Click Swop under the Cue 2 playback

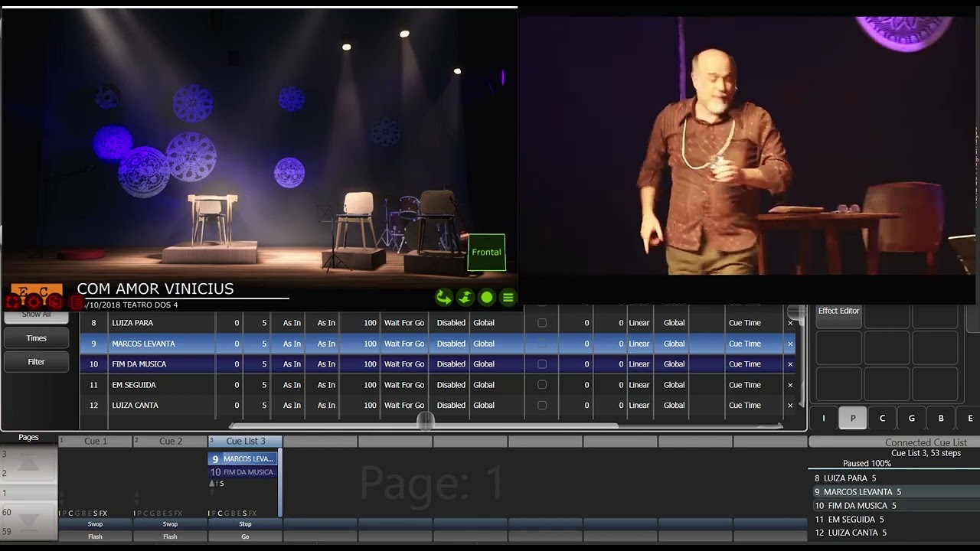point(170,524)
